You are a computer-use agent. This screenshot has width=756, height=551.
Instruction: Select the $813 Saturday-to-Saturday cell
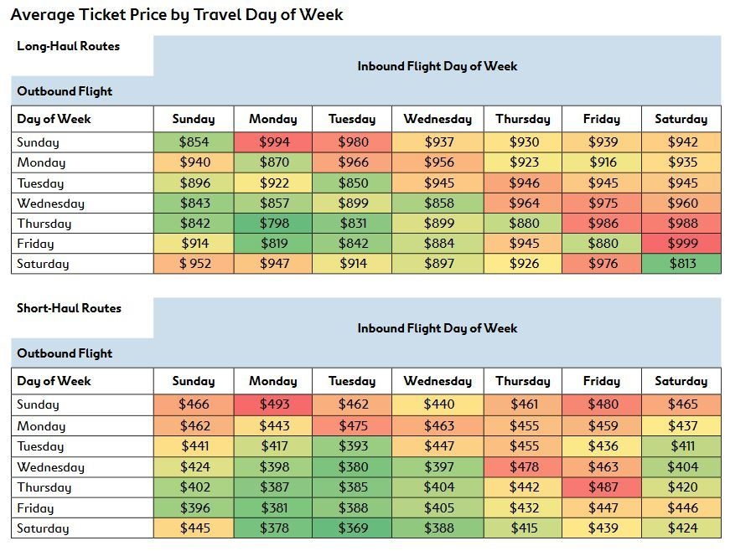681,264
